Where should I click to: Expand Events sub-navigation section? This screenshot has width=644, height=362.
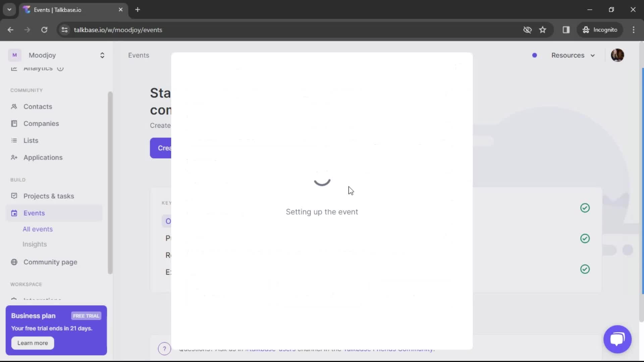(34, 213)
